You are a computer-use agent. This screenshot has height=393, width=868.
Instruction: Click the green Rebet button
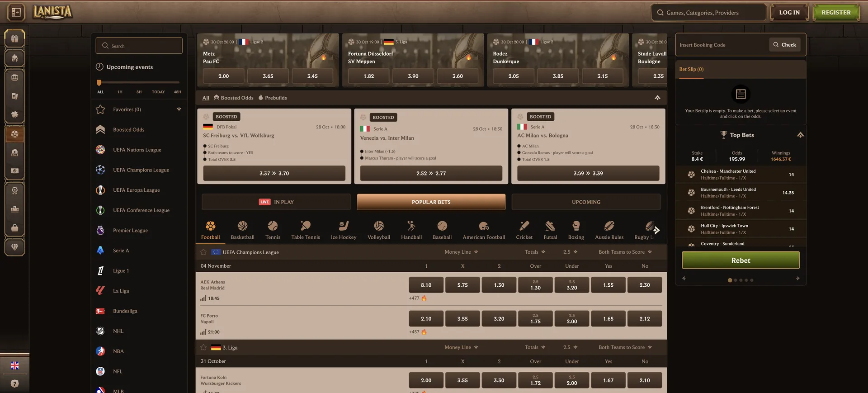741,260
